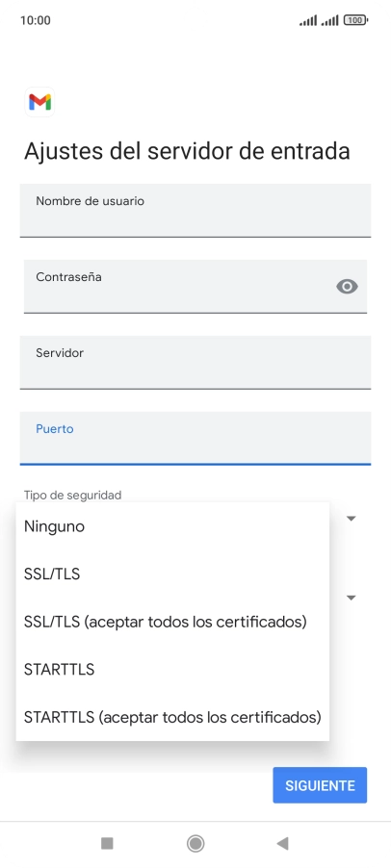391x868 pixels.
Task: Focus the Nombre de usuario field
Action: 195,211
